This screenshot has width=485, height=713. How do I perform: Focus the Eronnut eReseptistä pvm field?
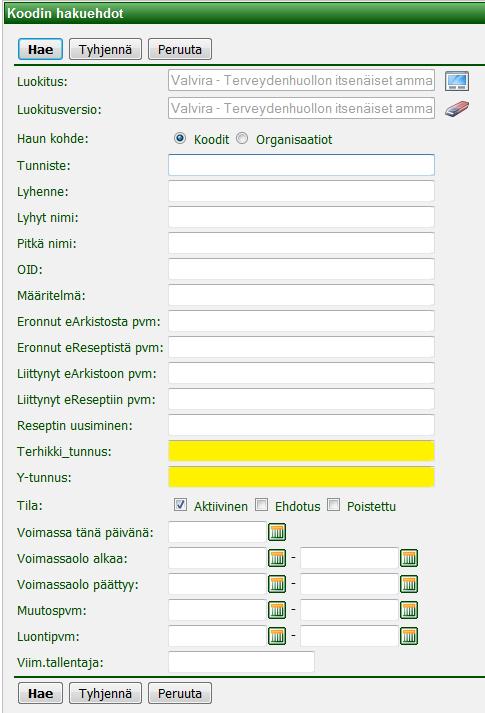pyautogui.click(x=301, y=347)
